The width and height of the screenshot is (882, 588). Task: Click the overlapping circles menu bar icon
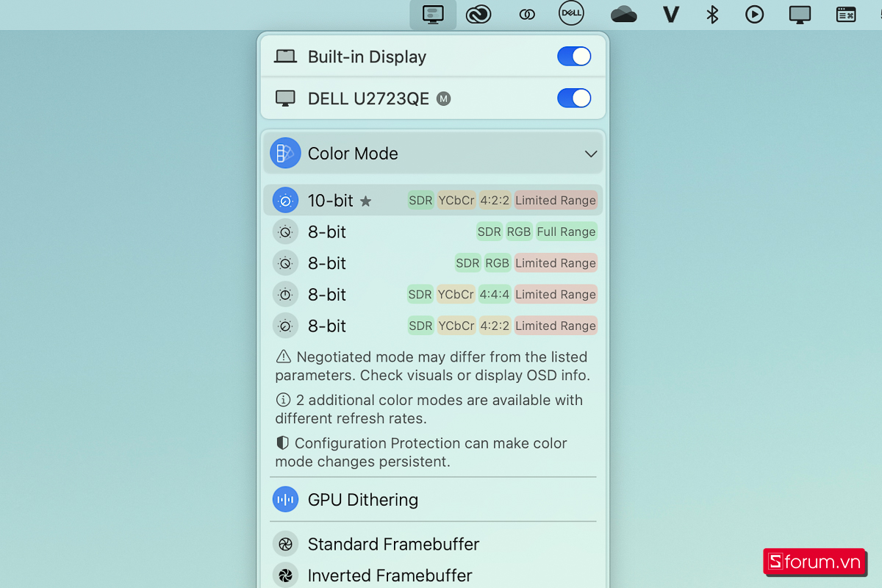point(526,15)
